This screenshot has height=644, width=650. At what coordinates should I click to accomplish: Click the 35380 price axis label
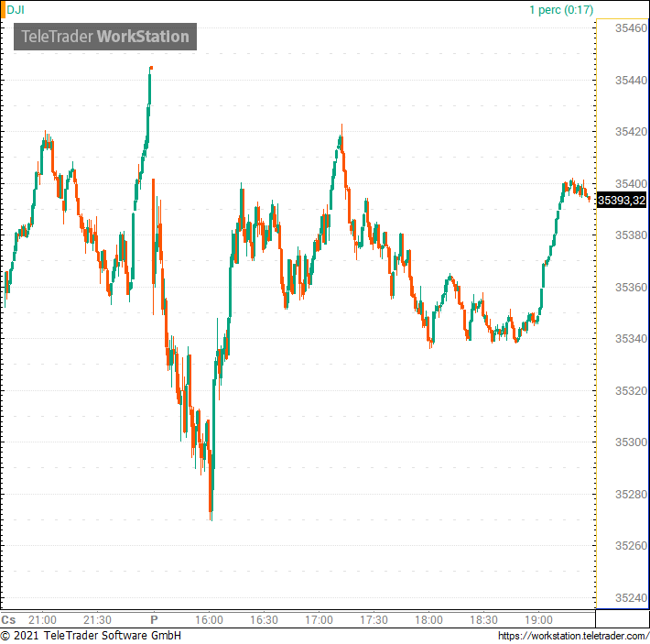(631, 235)
